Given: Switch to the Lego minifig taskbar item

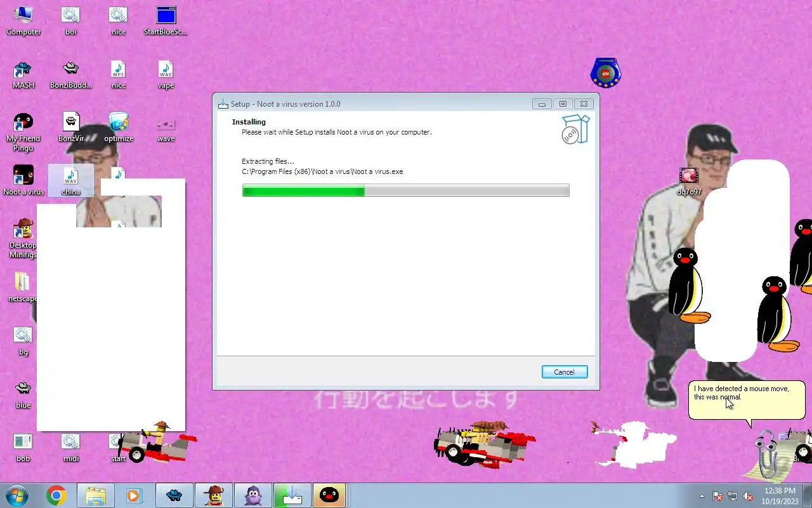Looking at the screenshot, I should pos(213,495).
